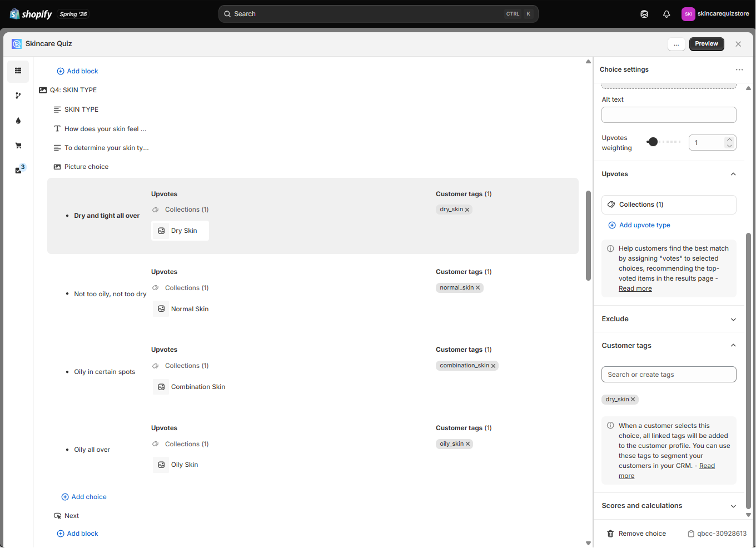Image resolution: width=756 pixels, height=548 pixels.
Task: Remove dry_skin tag in Choice settings panel
Action: [x=633, y=400]
